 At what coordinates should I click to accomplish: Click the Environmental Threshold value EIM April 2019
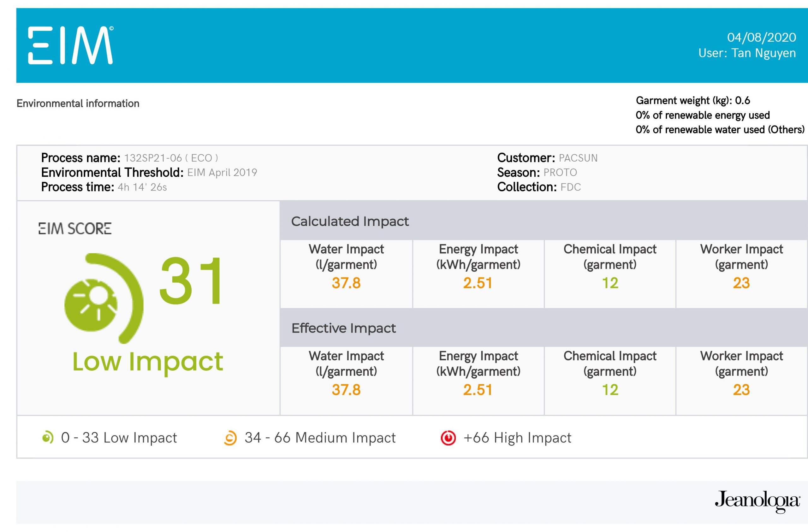(222, 173)
